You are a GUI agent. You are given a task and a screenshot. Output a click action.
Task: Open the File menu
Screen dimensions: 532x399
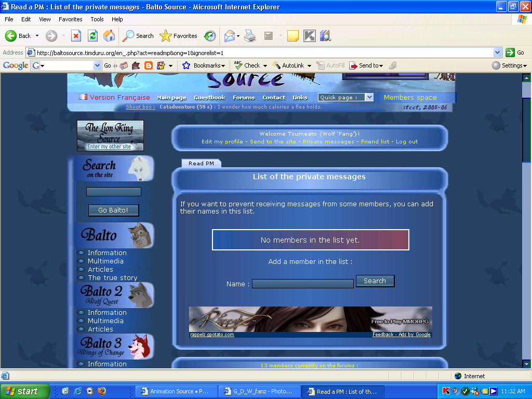click(x=9, y=19)
